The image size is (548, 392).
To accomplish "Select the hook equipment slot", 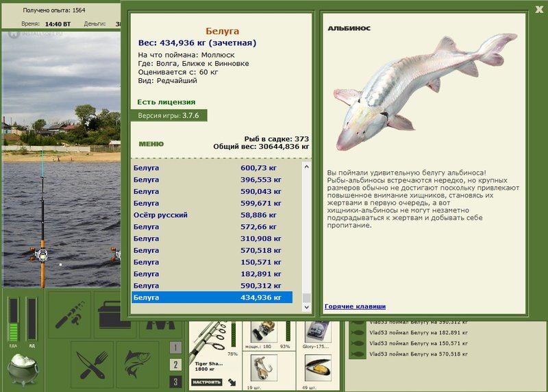I will click(x=264, y=367).
